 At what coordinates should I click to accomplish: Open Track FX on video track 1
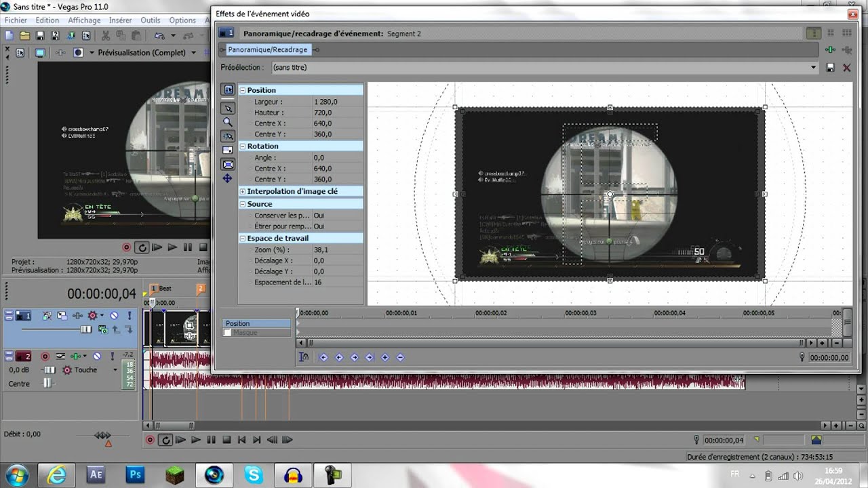[x=77, y=316]
